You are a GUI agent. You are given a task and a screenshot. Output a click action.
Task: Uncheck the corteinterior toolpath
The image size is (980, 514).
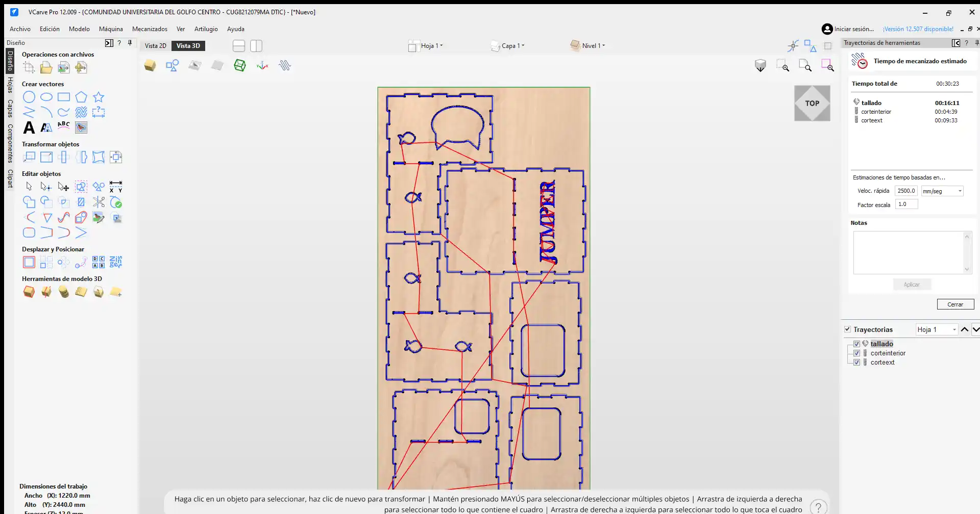[856, 353]
